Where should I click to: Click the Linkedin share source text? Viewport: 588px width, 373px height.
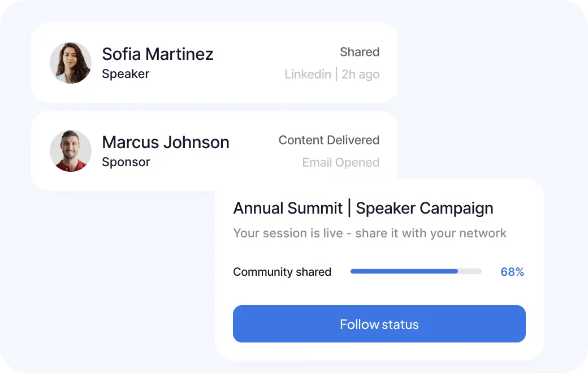point(308,74)
